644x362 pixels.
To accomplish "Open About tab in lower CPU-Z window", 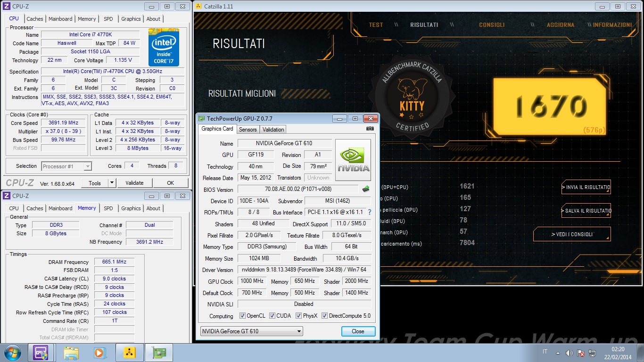I will click(153, 208).
